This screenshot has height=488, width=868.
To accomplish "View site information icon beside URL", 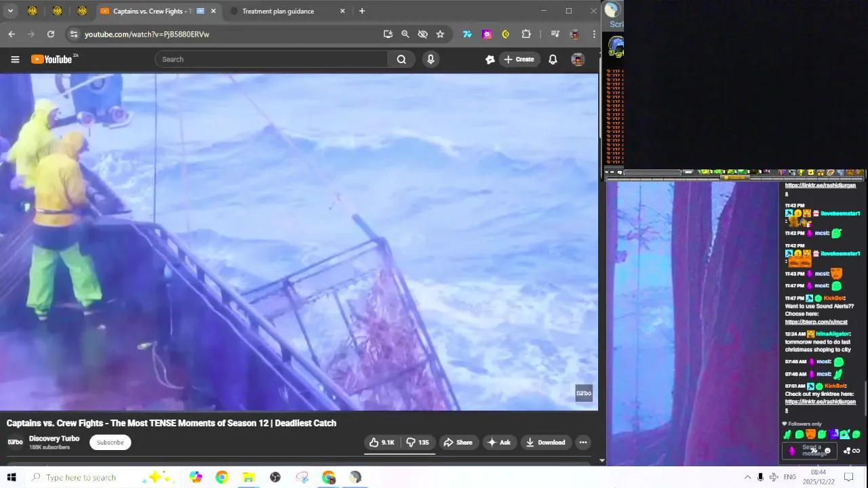I will [x=74, y=34].
